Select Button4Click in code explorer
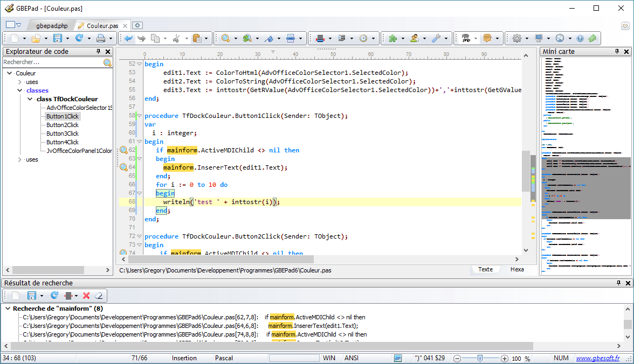Screen dimensions: 634x364 (63, 142)
